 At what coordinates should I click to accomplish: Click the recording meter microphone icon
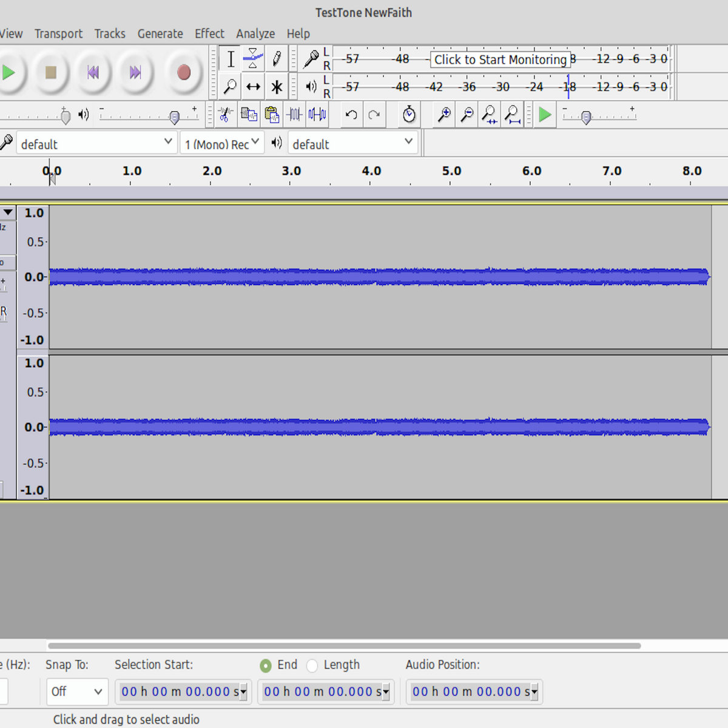pos(311,59)
